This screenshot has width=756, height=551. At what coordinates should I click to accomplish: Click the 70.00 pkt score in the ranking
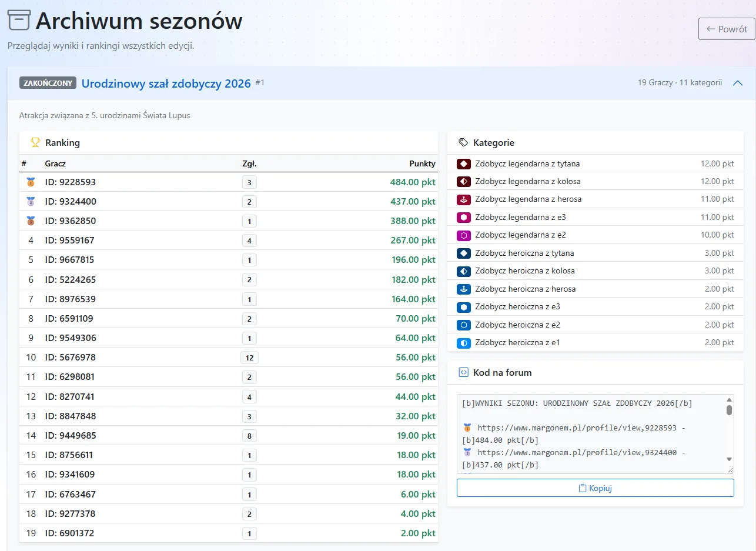pyautogui.click(x=416, y=319)
